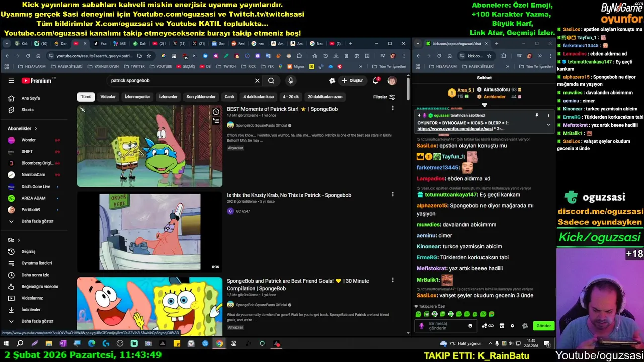This screenshot has height=362, width=644.
Task: Select the İzlenmeyenler filter chip
Action: point(137,97)
